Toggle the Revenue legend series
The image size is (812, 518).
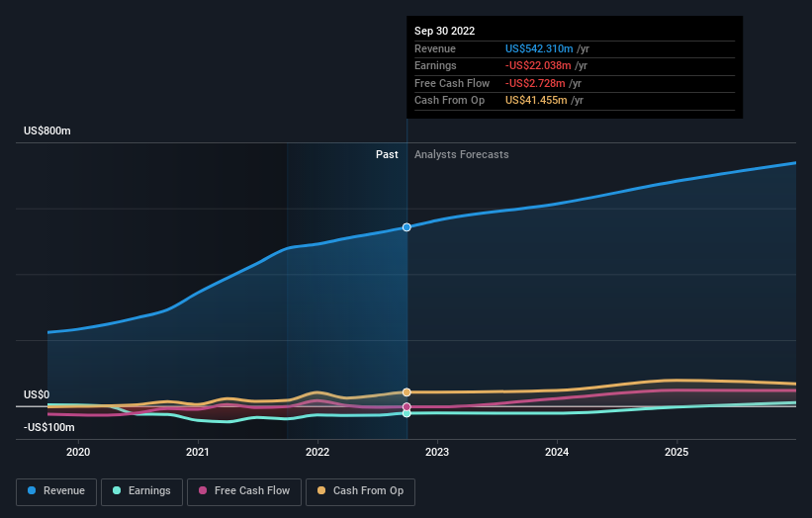coord(56,491)
